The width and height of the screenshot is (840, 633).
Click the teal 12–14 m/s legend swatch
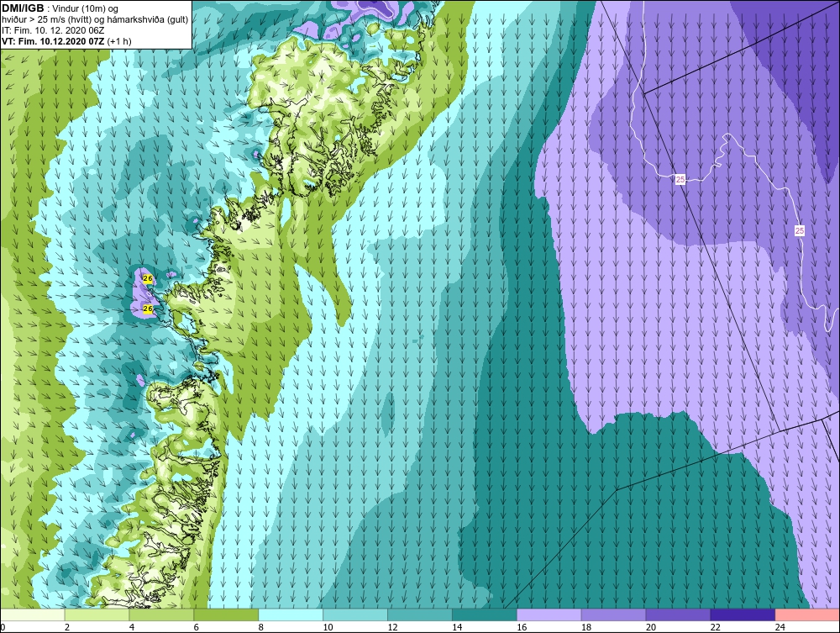(419, 615)
